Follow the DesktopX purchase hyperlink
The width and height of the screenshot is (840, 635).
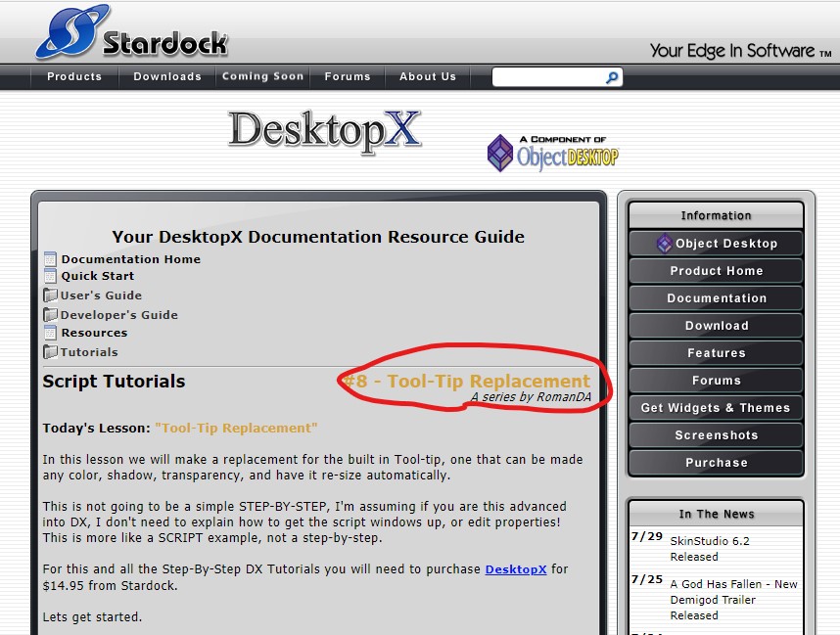click(x=516, y=569)
